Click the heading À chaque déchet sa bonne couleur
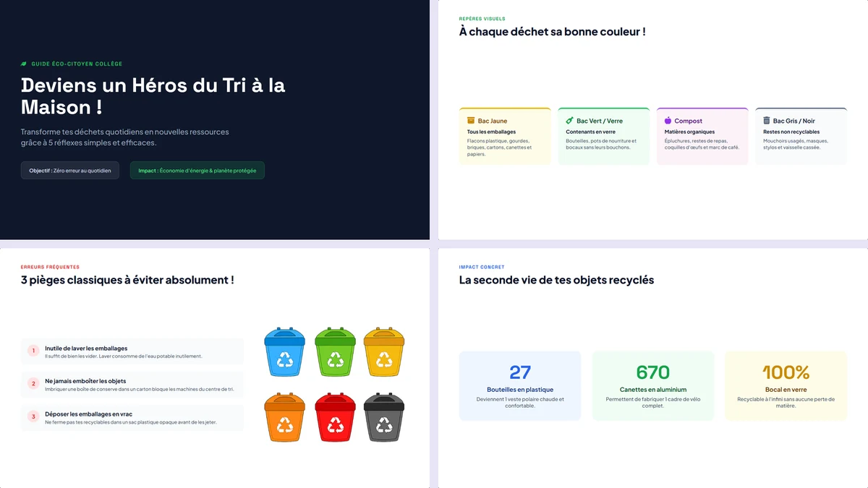Image resolution: width=868 pixels, height=488 pixels. coord(553,32)
